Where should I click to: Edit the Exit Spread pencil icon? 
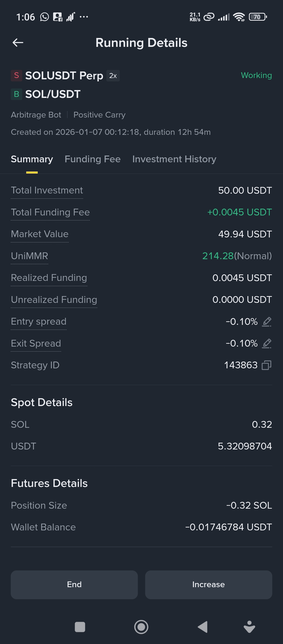267,343
